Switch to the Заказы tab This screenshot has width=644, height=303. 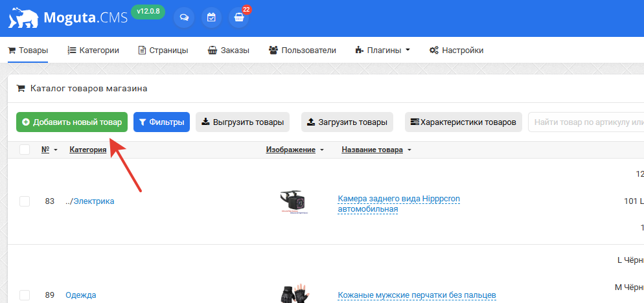point(228,50)
